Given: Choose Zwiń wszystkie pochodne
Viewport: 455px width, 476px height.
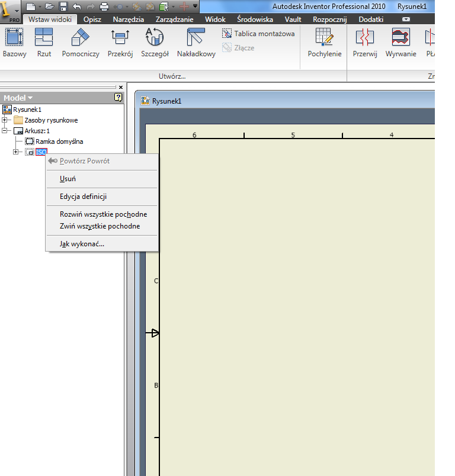Looking at the screenshot, I should (x=102, y=226).
